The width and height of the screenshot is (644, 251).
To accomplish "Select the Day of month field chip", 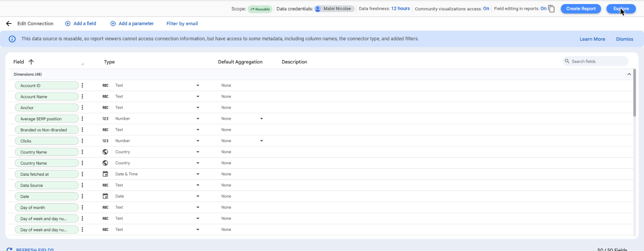I will [46, 207].
